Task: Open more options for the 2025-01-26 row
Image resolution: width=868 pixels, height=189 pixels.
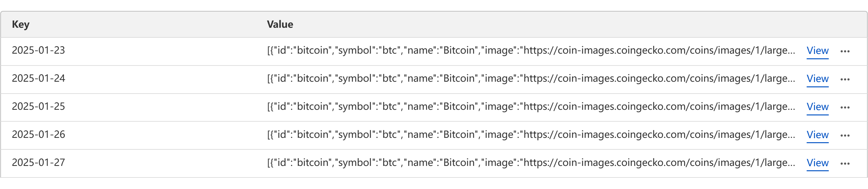Action: coord(845,135)
